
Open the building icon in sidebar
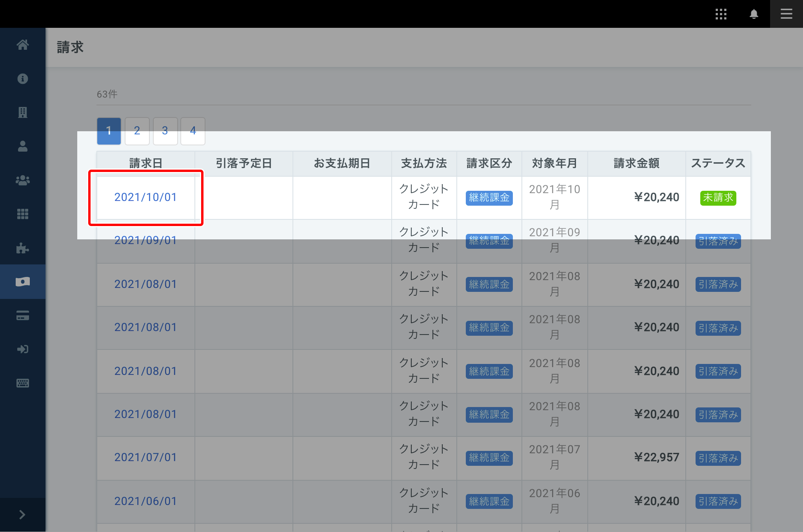point(23,112)
